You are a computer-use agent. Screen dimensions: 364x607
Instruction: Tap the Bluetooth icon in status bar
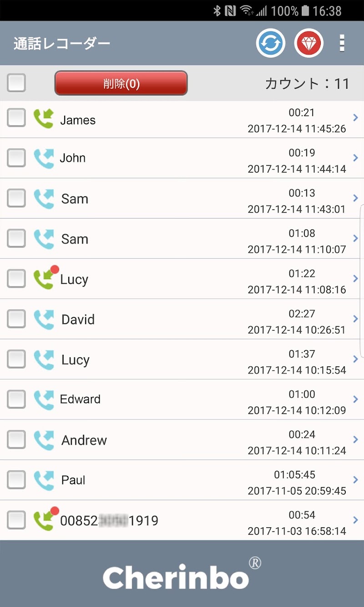pos(217,11)
